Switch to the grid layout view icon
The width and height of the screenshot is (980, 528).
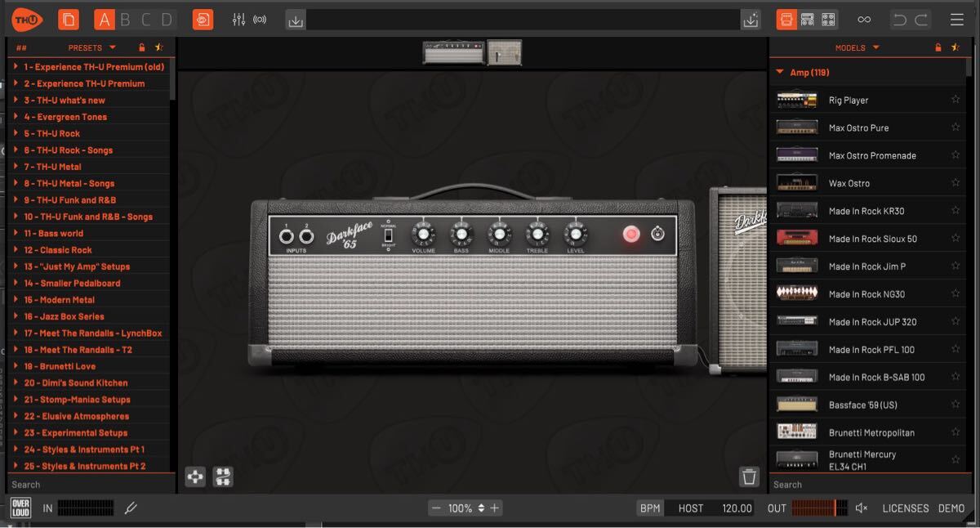pos(828,20)
